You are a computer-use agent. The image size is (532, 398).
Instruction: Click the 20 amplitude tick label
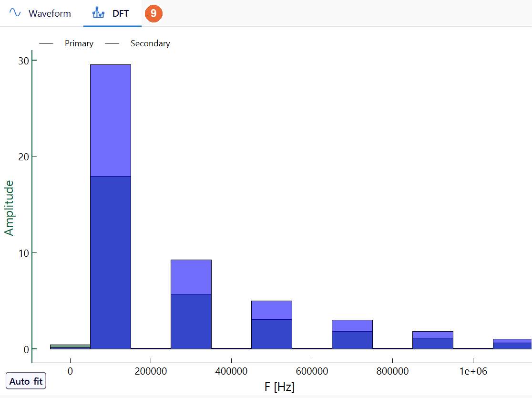tap(23, 157)
